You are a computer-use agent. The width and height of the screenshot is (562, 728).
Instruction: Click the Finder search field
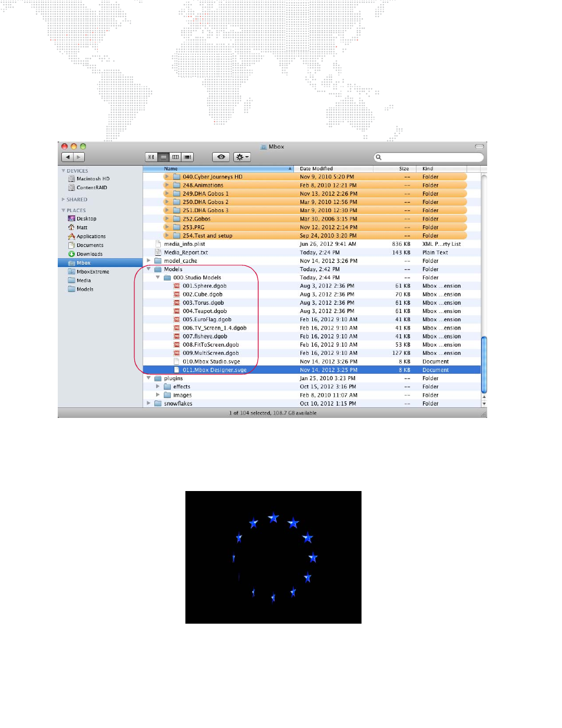click(429, 157)
